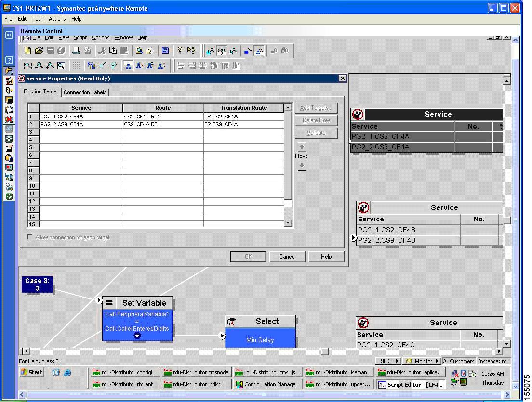Viewport: 532px width, 402px height.
Task: Tick the Allow connection for each target checkbox
Action: pos(30,237)
